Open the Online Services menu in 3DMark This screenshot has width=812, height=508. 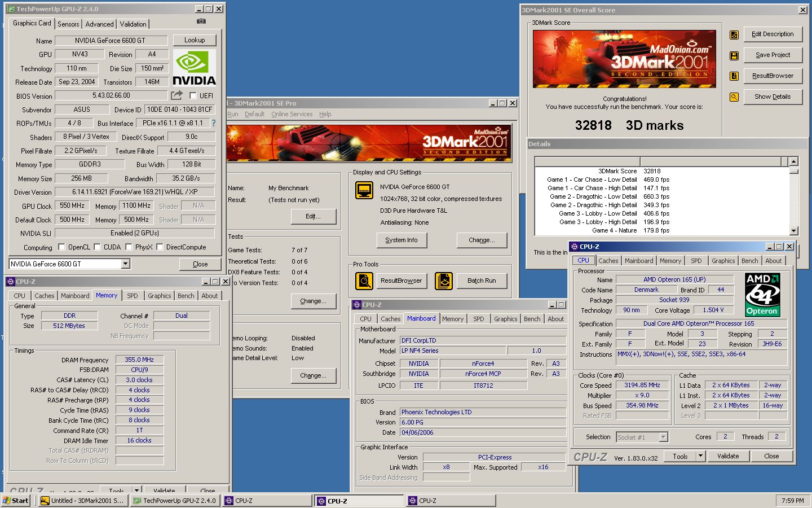pyautogui.click(x=292, y=114)
